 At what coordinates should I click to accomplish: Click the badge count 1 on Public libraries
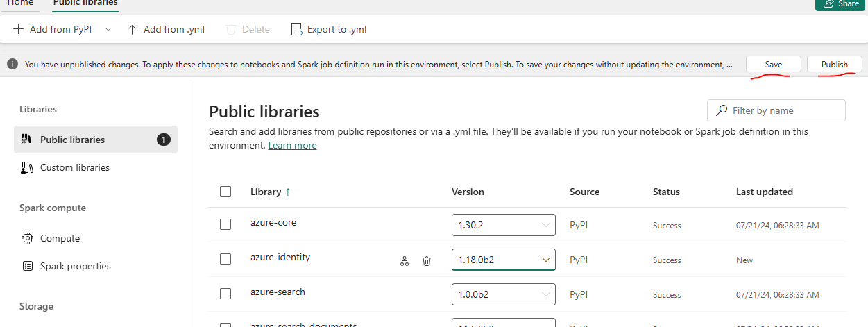point(163,140)
